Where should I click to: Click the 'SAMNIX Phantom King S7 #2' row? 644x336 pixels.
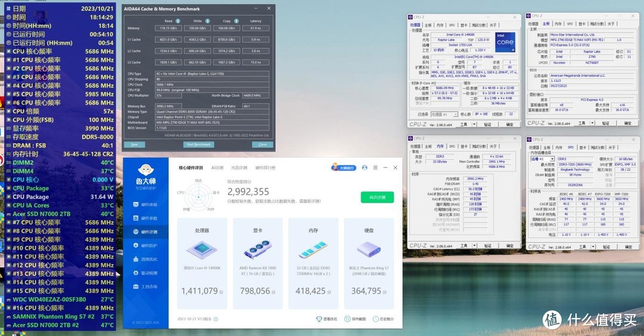pyautogui.click(x=60, y=316)
